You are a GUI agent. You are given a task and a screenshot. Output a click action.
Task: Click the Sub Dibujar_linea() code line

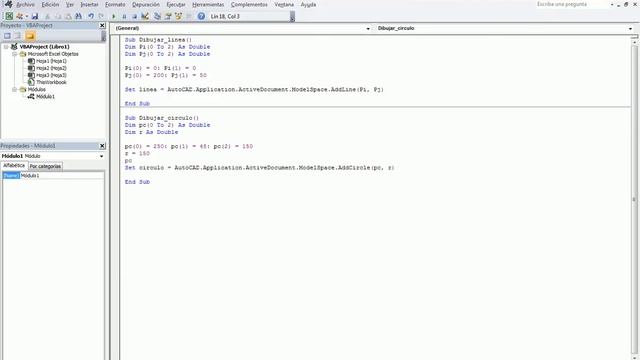pyautogui.click(x=158, y=40)
